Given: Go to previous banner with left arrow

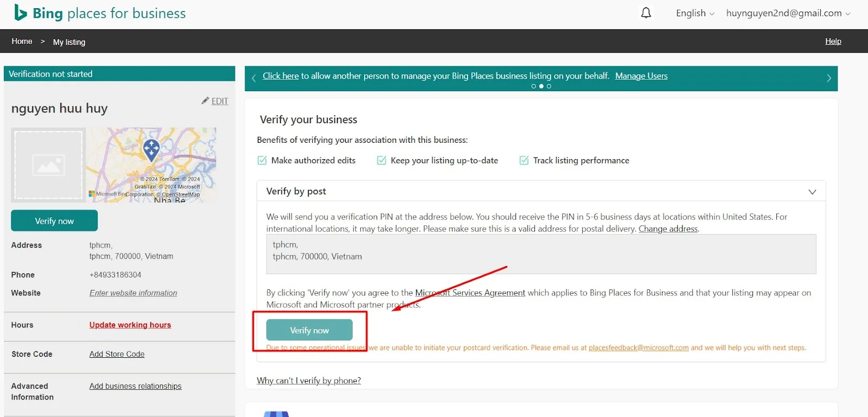Looking at the screenshot, I should point(253,78).
